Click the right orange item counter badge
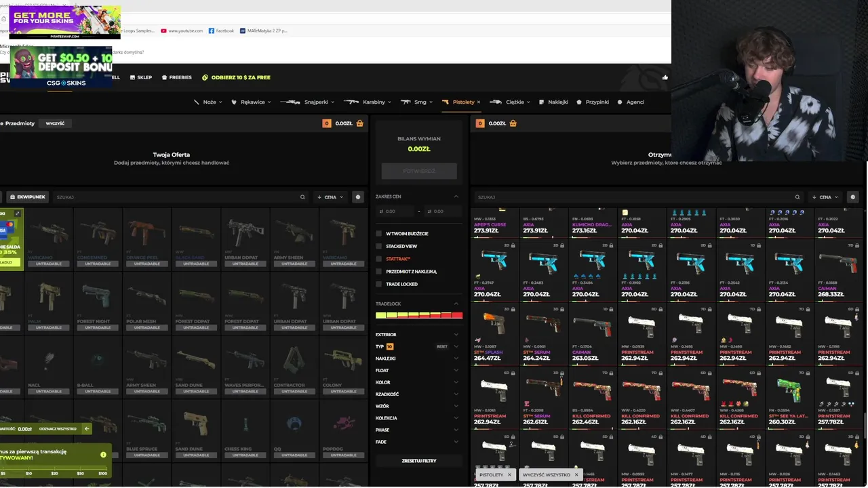 click(x=480, y=123)
